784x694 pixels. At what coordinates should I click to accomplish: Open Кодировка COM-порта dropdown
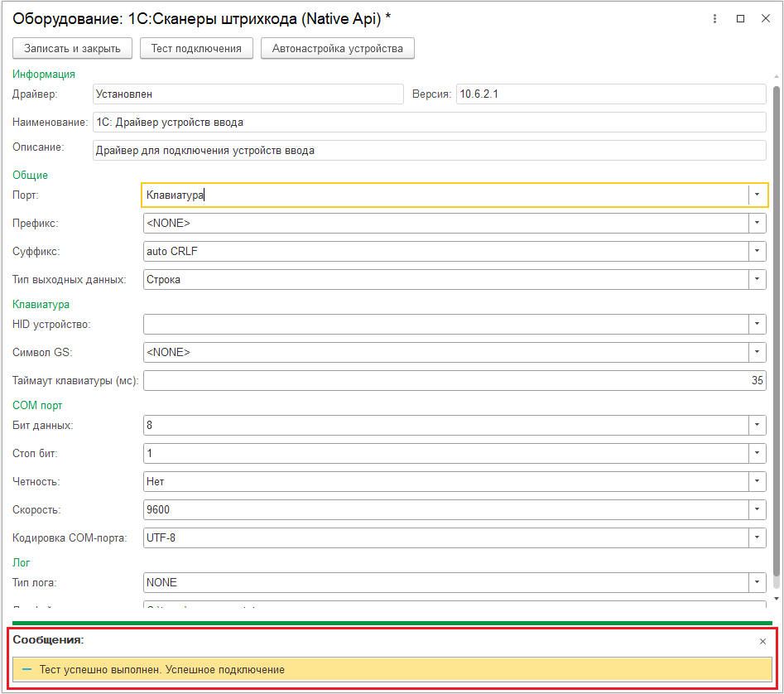click(x=757, y=537)
